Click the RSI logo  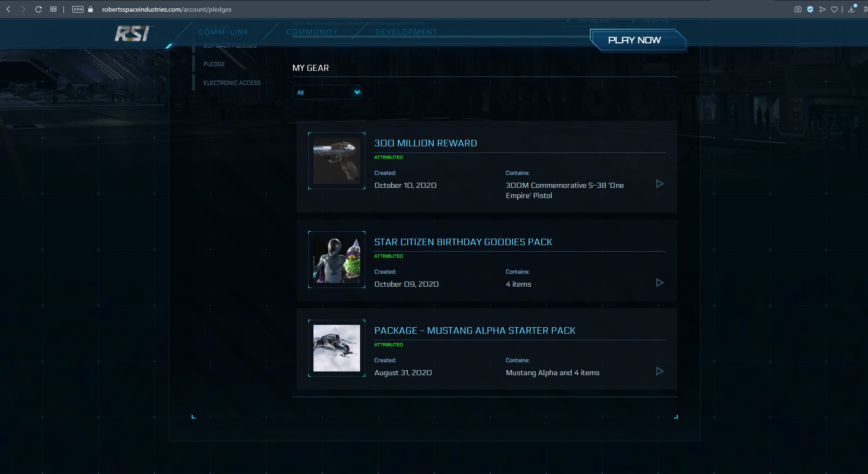pyautogui.click(x=133, y=34)
